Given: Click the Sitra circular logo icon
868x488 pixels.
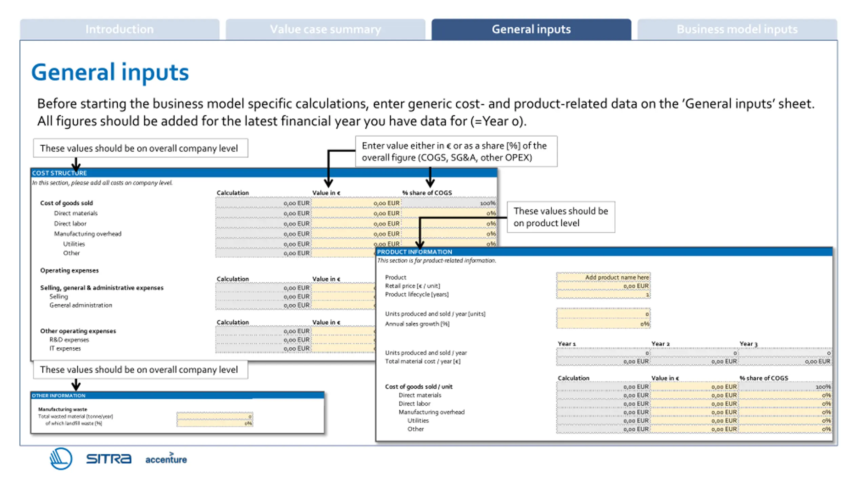Looking at the screenshot, I should (x=61, y=459).
